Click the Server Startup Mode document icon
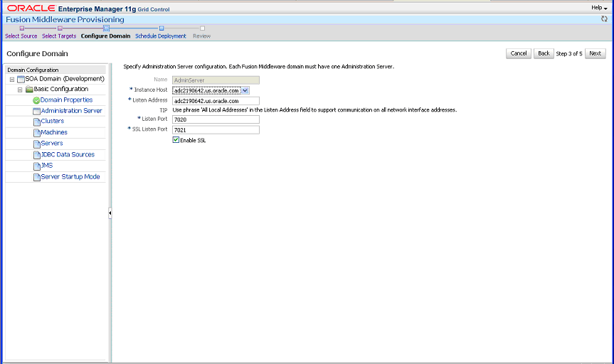The image size is (614, 364). coord(37,177)
